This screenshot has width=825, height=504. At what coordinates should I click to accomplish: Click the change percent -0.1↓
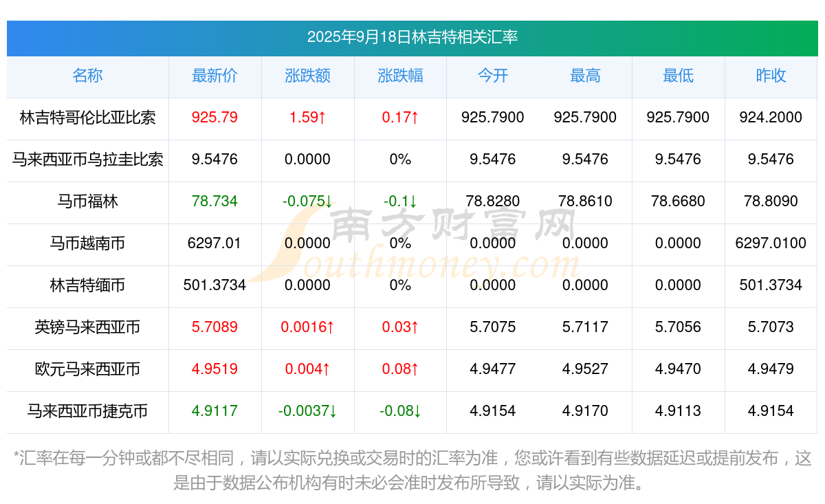400,201
